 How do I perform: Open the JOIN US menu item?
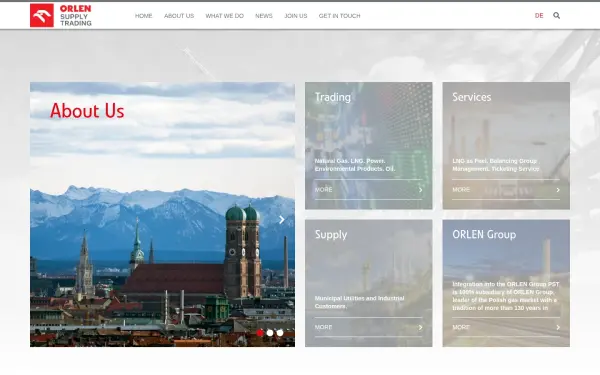coord(296,16)
